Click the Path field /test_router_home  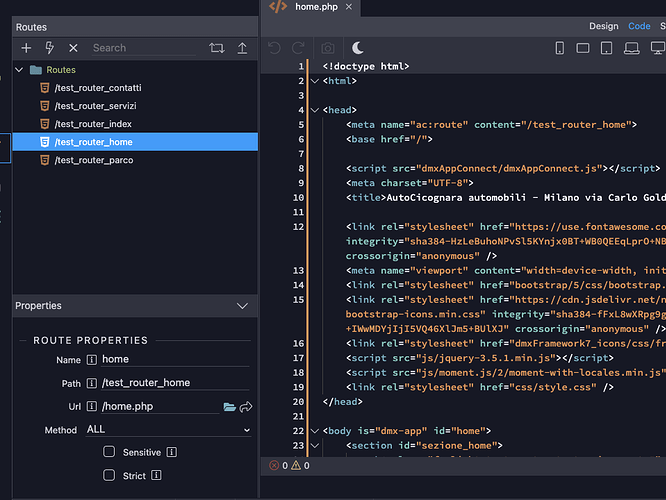pos(175,383)
